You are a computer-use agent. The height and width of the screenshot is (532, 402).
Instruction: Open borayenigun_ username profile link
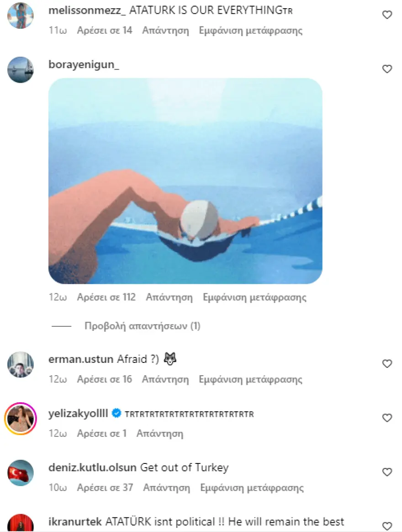[84, 64]
